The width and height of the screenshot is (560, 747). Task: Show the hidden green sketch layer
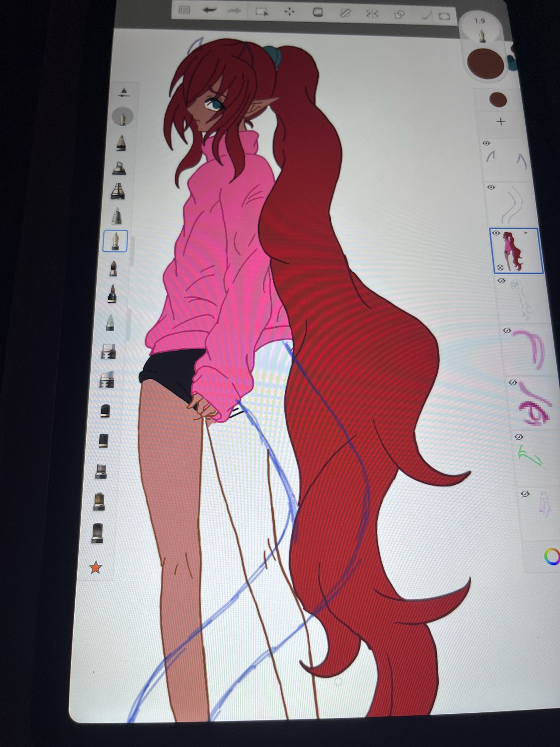pos(518,437)
